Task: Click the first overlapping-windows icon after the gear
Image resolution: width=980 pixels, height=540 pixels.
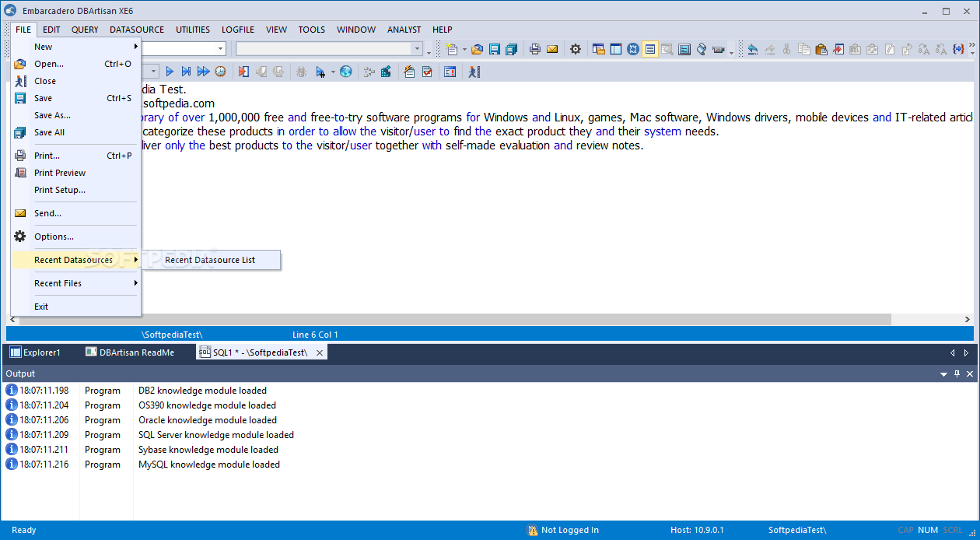Action: 599,49
